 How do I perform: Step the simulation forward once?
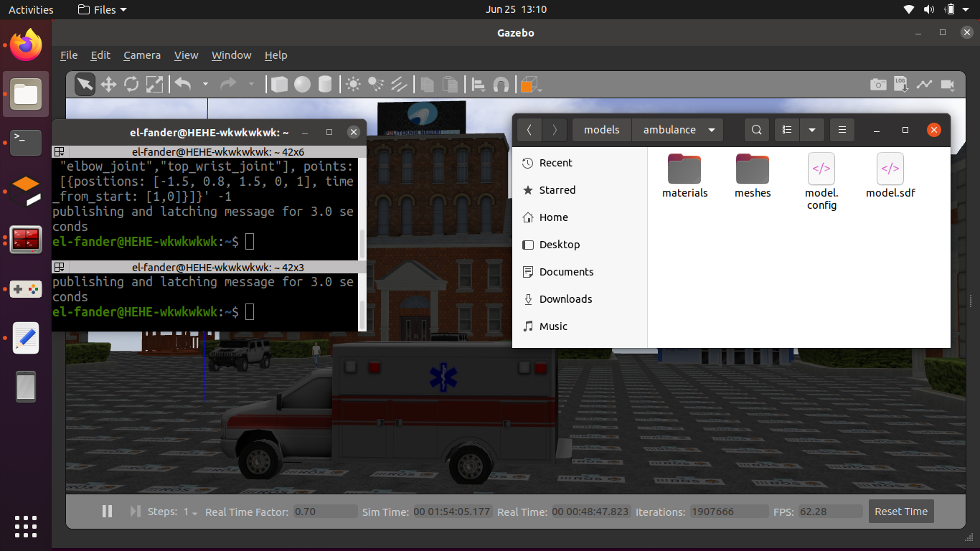tap(135, 511)
